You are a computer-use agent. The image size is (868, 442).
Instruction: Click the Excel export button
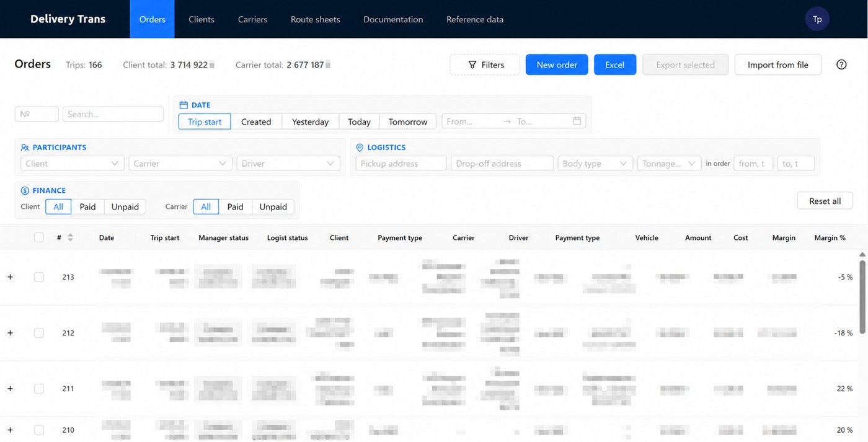click(x=615, y=64)
